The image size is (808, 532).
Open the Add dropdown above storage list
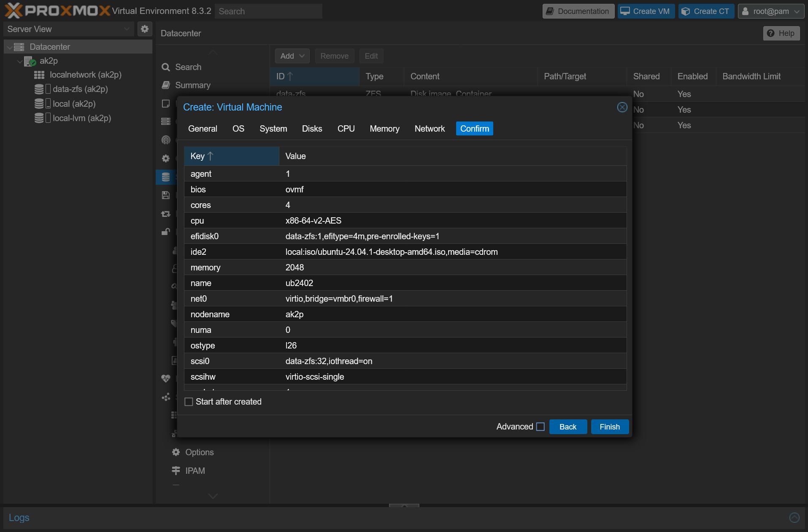[x=292, y=56]
